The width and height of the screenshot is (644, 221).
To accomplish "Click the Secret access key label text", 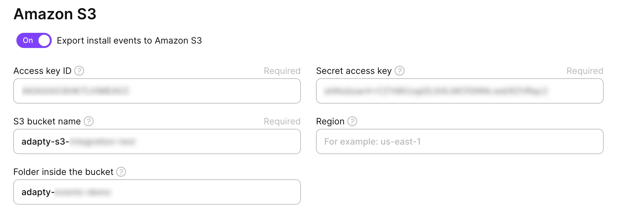I will [x=354, y=71].
